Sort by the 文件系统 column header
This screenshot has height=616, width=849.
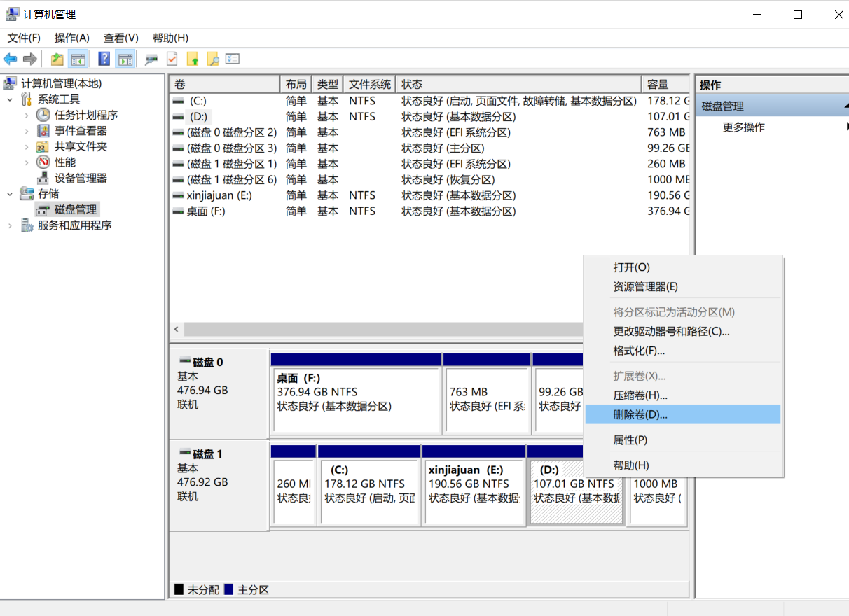[370, 84]
